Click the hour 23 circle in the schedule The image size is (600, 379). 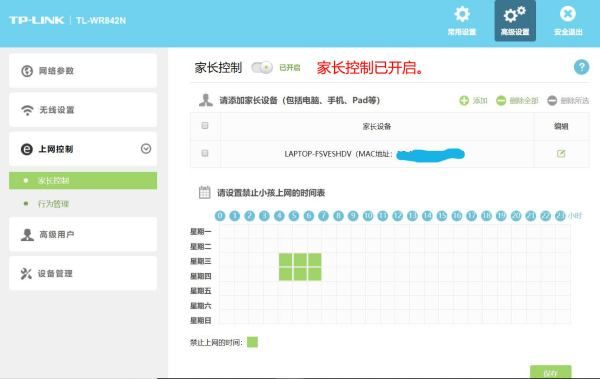pos(560,216)
